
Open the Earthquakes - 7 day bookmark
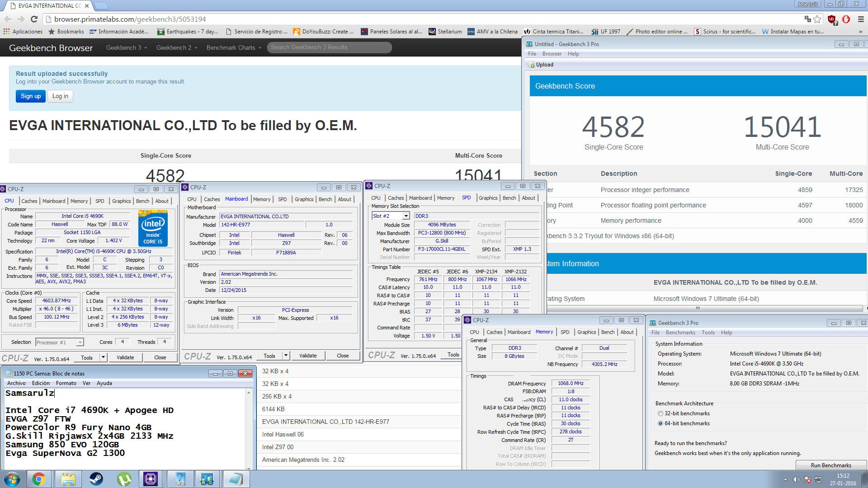[x=188, y=32]
